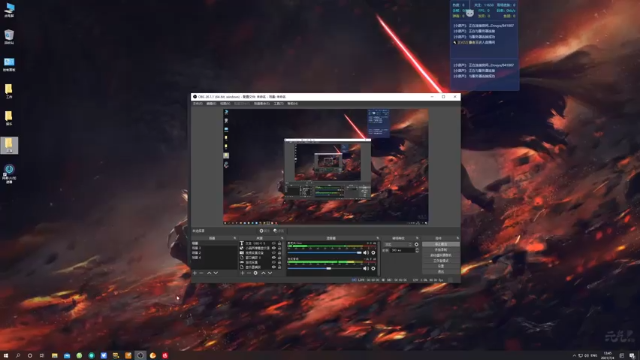Click the top button in Controls panel
The image size is (640, 360).
441,244
